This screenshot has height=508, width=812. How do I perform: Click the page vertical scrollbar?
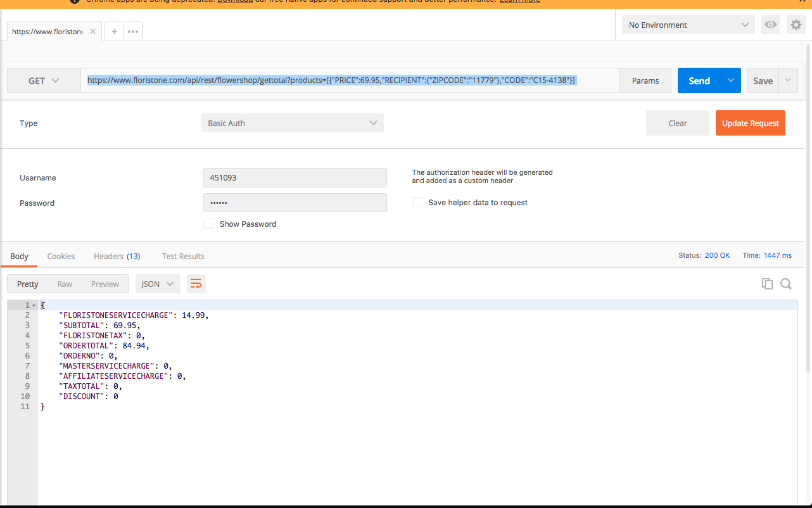(808, 208)
